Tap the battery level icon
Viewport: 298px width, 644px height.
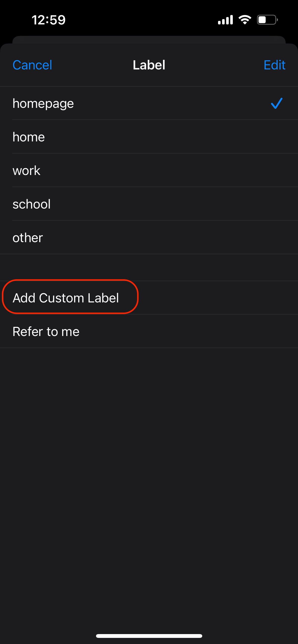(x=267, y=20)
